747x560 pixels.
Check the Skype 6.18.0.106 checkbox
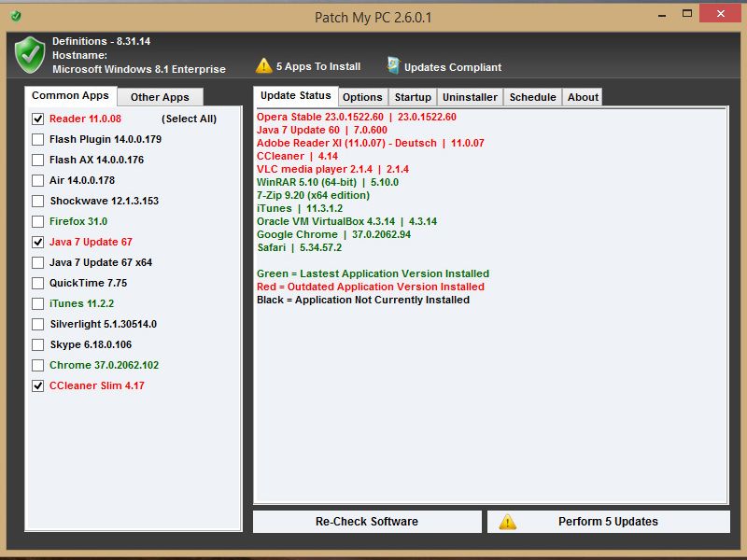[x=37, y=344]
